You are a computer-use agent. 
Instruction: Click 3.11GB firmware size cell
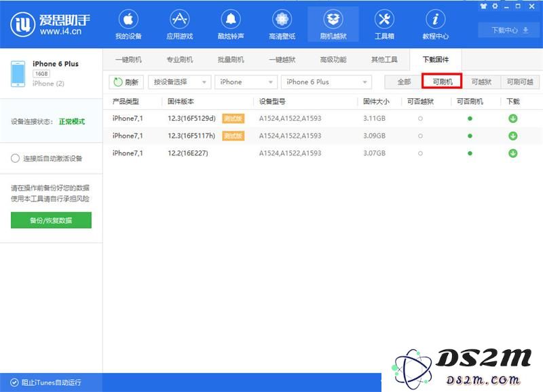click(374, 118)
